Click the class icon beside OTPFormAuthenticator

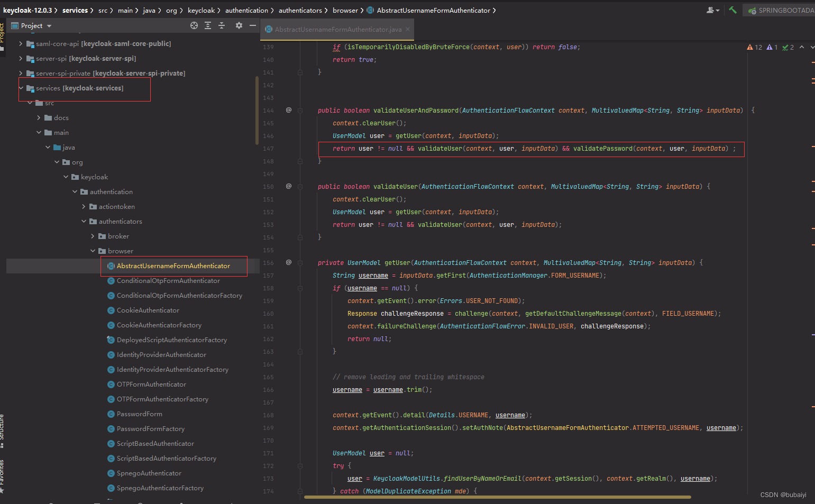111,384
